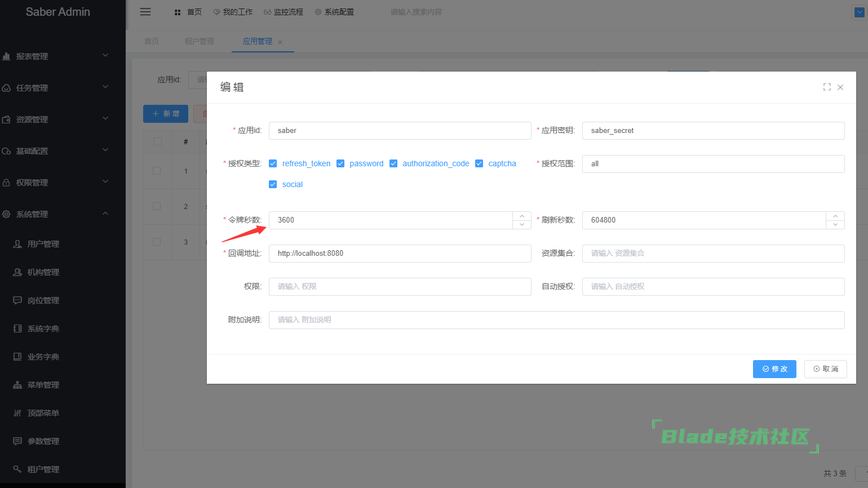Decrease 令牌秒数 with the down arrow
Viewport: 868px width, 488px height.
coord(522,224)
